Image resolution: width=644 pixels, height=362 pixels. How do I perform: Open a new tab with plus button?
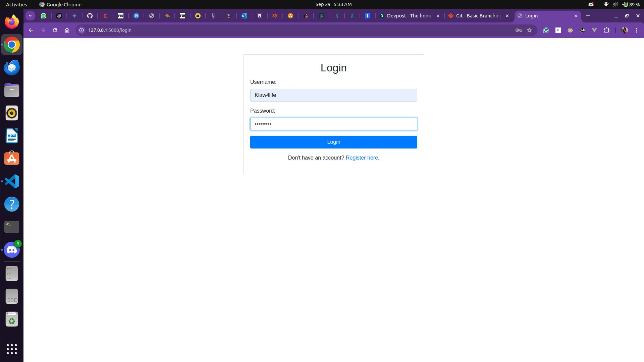point(588,16)
